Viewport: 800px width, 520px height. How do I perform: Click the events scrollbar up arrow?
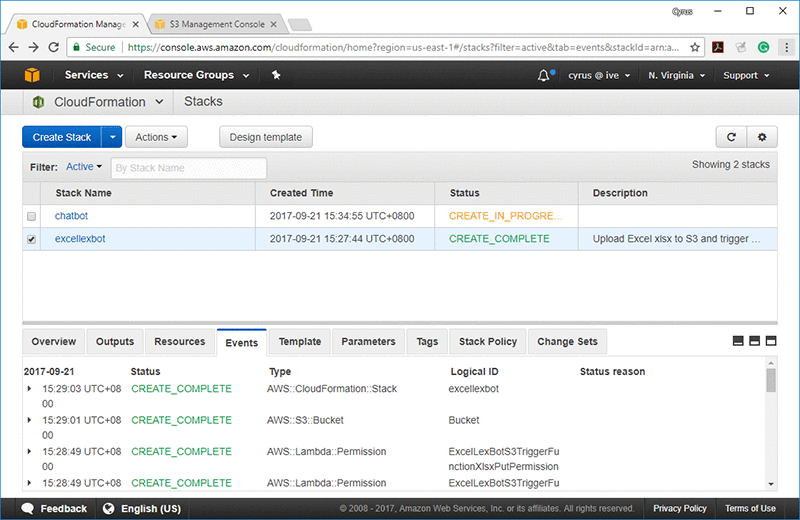point(771,363)
